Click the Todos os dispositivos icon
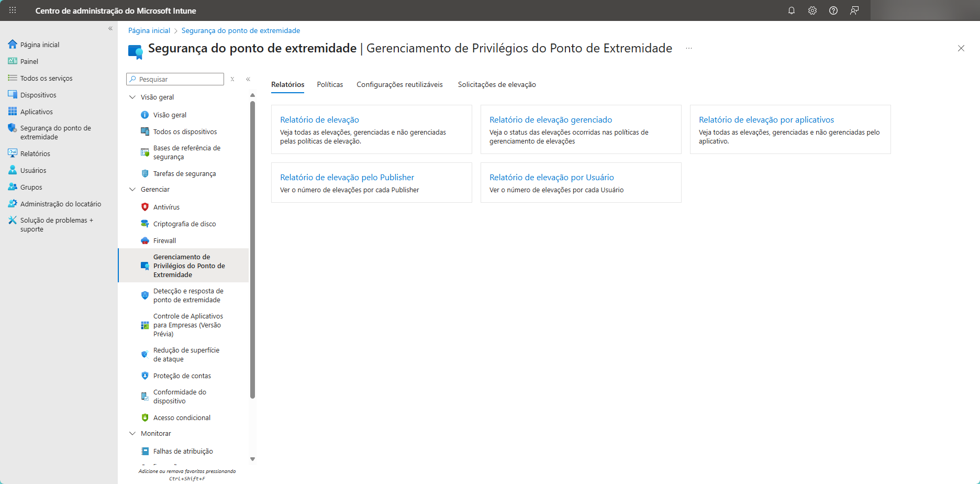The image size is (980, 484). pos(145,131)
